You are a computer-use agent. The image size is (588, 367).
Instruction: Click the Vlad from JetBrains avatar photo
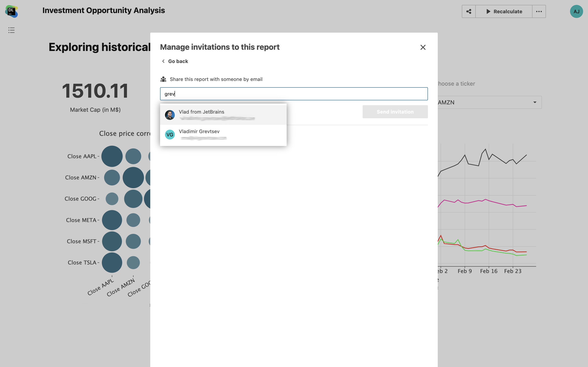(x=170, y=115)
